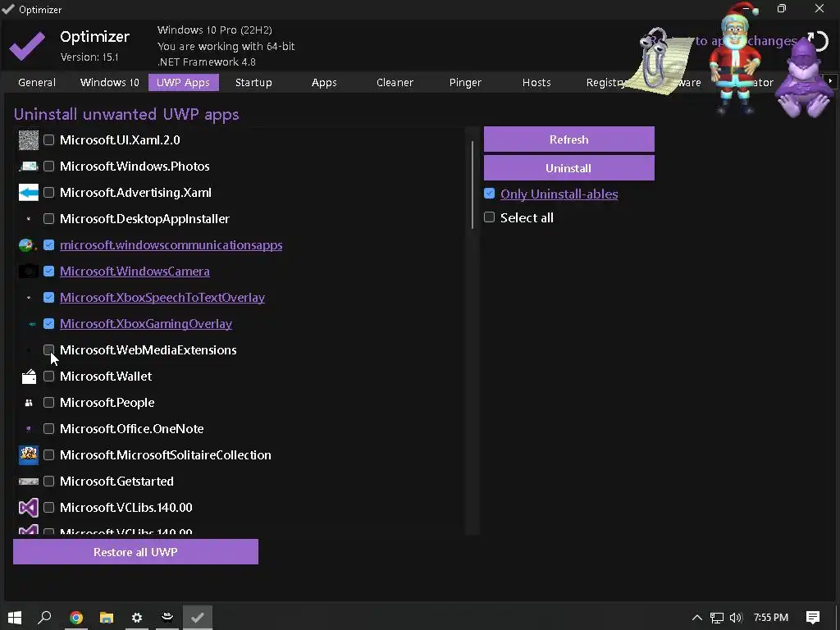Click the Microsoft.Windows.Photos app icon
Image resolution: width=840 pixels, height=630 pixels.
[29, 167]
